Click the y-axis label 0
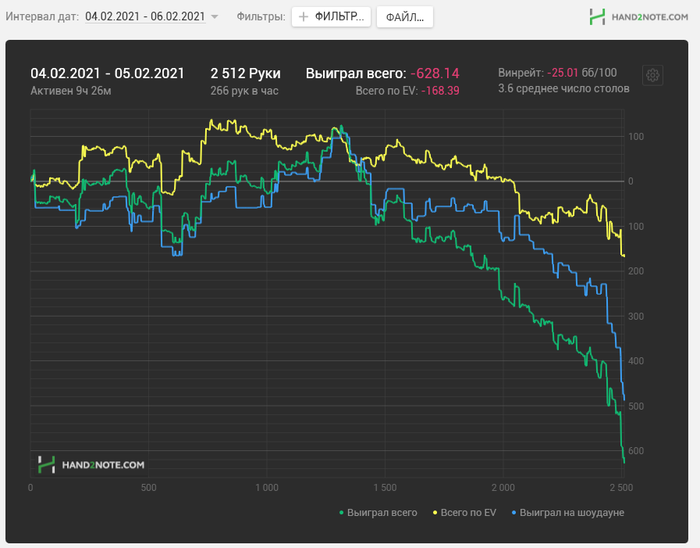Viewport: 700px width, 548px height. 630,181
